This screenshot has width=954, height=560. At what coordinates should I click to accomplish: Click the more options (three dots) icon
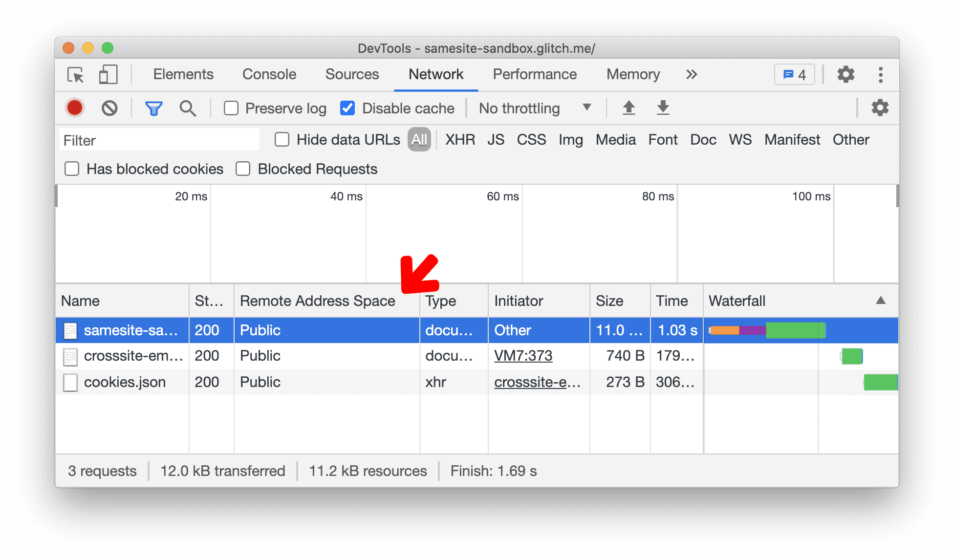(x=880, y=75)
